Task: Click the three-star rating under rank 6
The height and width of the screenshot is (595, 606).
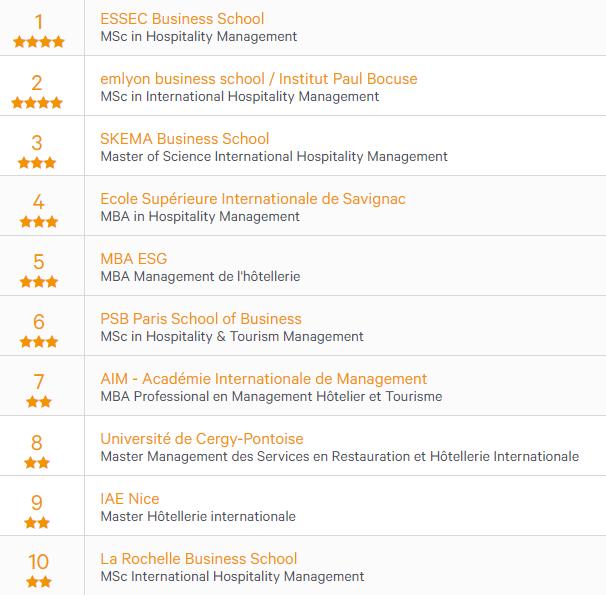Action: coord(39,342)
